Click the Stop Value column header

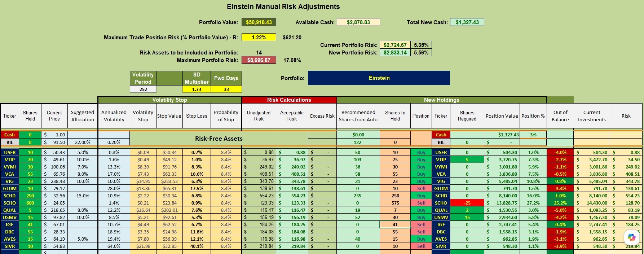[x=169, y=116]
